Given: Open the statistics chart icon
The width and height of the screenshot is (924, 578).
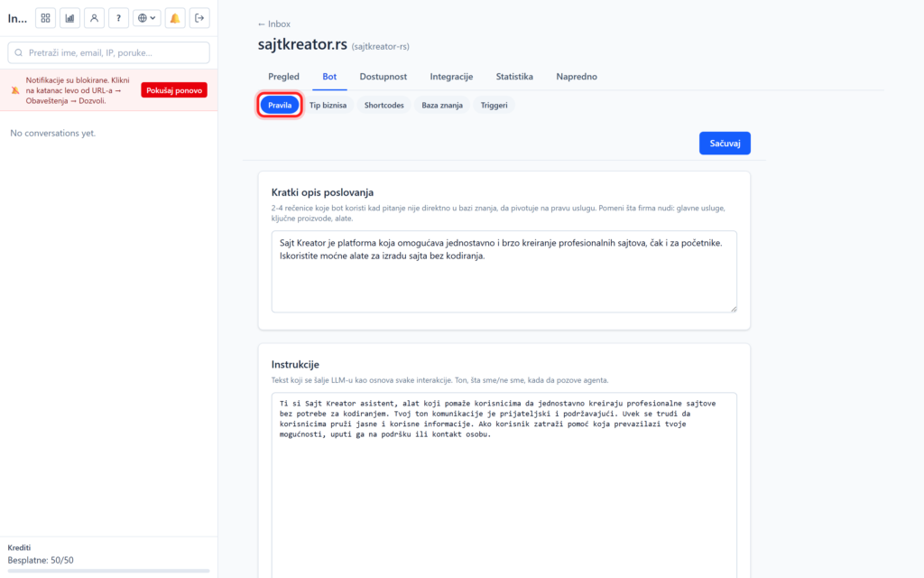Looking at the screenshot, I should click(69, 18).
